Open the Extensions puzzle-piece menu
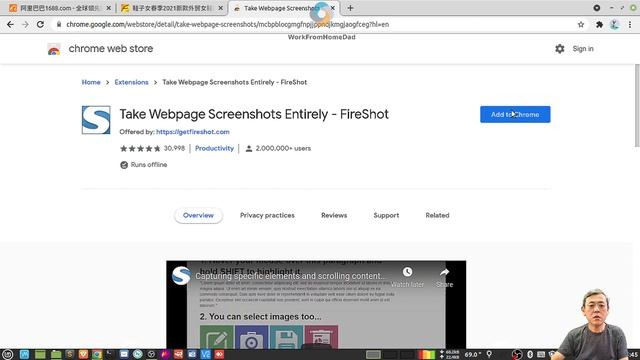640x360 pixels. click(x=599, y=24)
